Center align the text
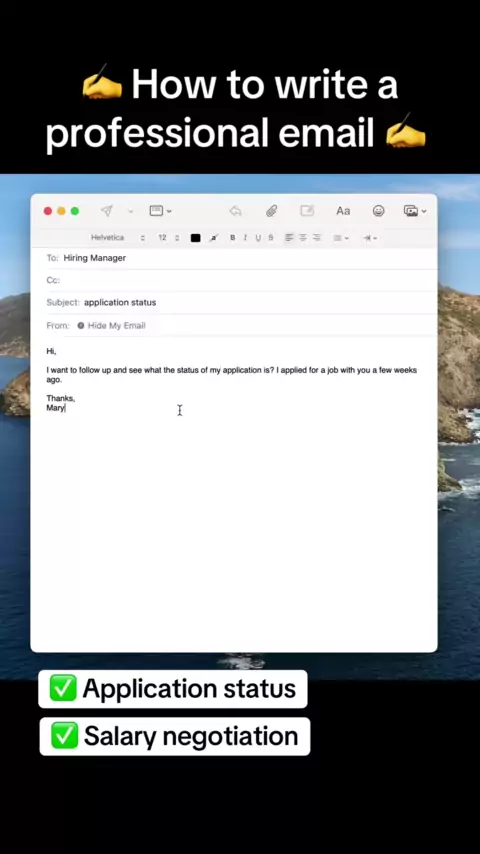This screenshot has width=480, height=854. click(x=303, y=238)
